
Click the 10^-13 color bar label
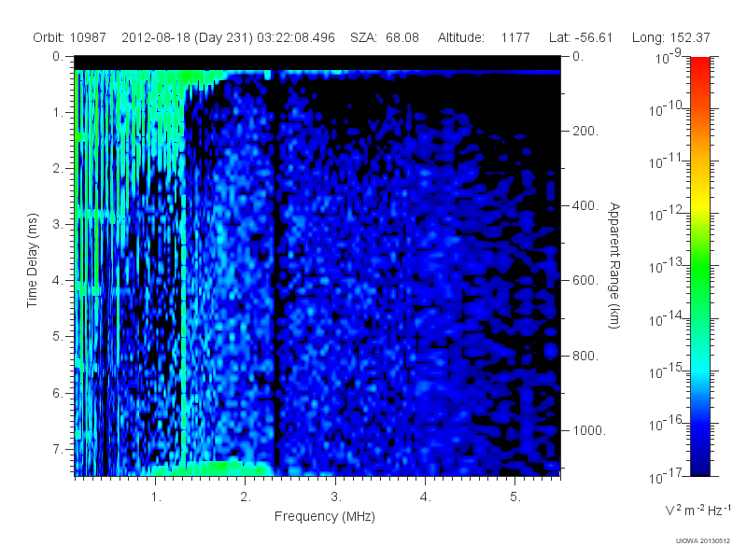(x=666, y=266)
